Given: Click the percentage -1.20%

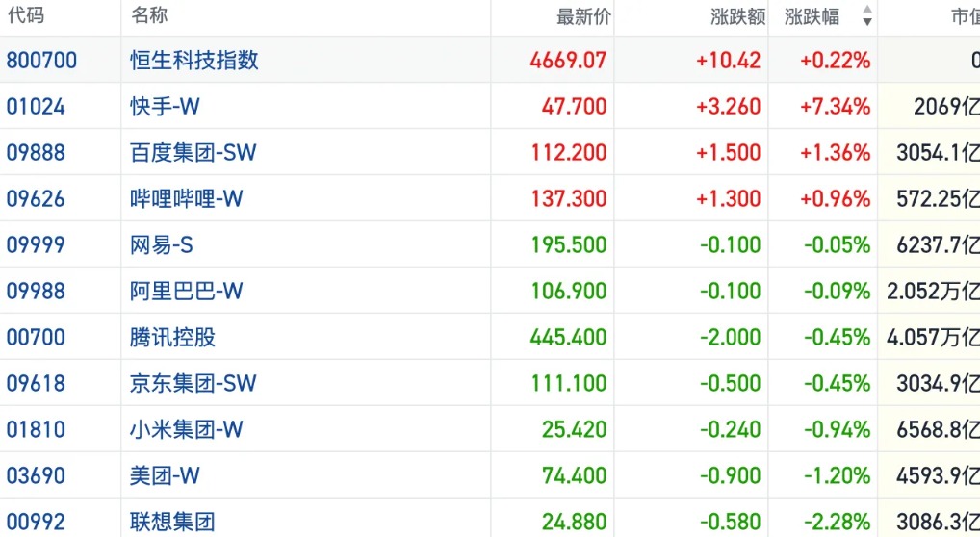Looking at the screenshot, I should click(837, 475).
